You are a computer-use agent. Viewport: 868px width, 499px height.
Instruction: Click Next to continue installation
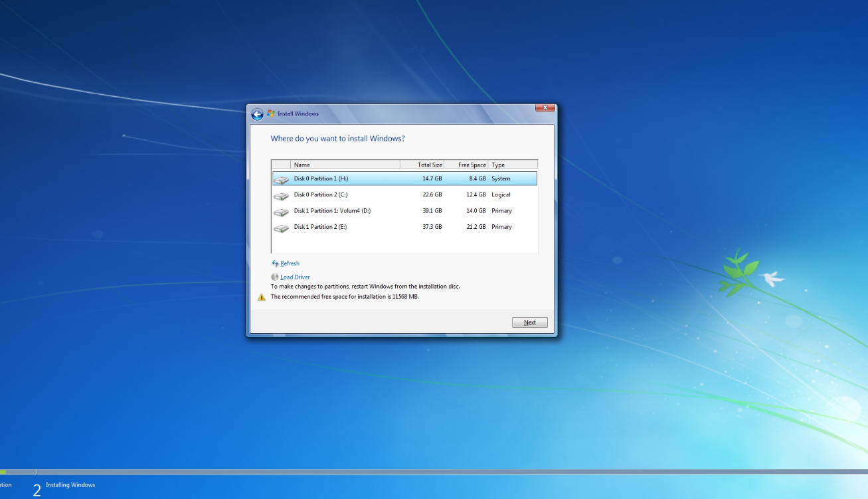pos(530,322)
